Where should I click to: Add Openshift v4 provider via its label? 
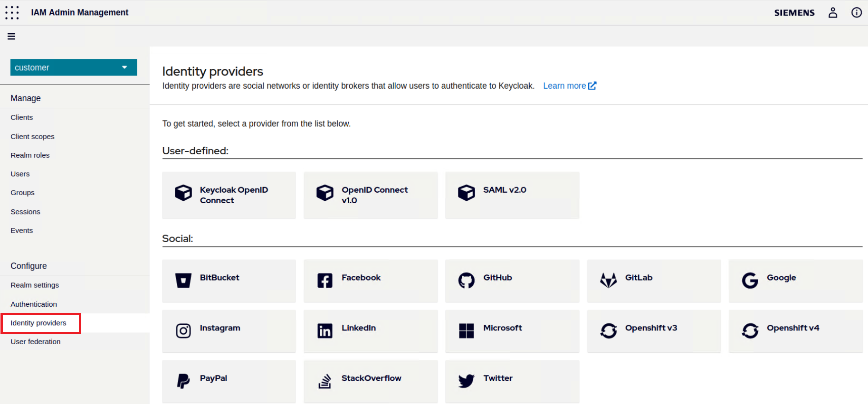pyautogui.click(x=793, y=328)
